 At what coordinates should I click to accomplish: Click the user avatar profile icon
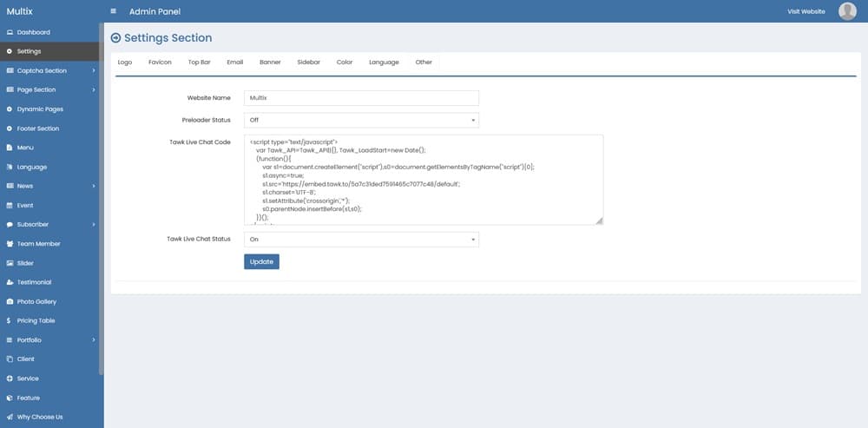(847, 11)
